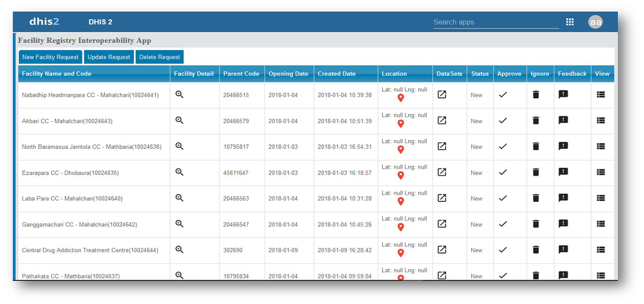Approve the Ezarapara CC facility request

click(503, 172)
